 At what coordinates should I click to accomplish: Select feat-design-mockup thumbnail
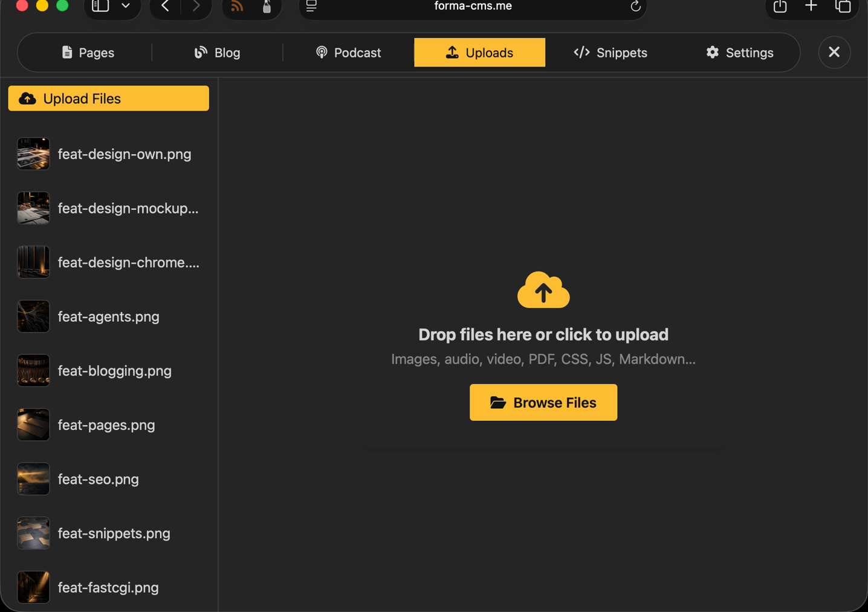pyautogui.click(x=33, y=208)
